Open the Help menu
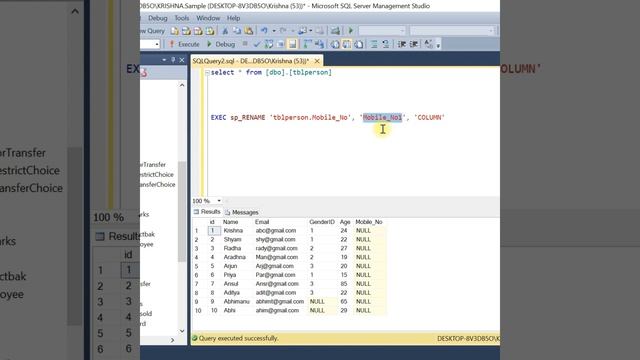Image resolution: width=640 pixels, height=360 pixels. coord(233,18)
